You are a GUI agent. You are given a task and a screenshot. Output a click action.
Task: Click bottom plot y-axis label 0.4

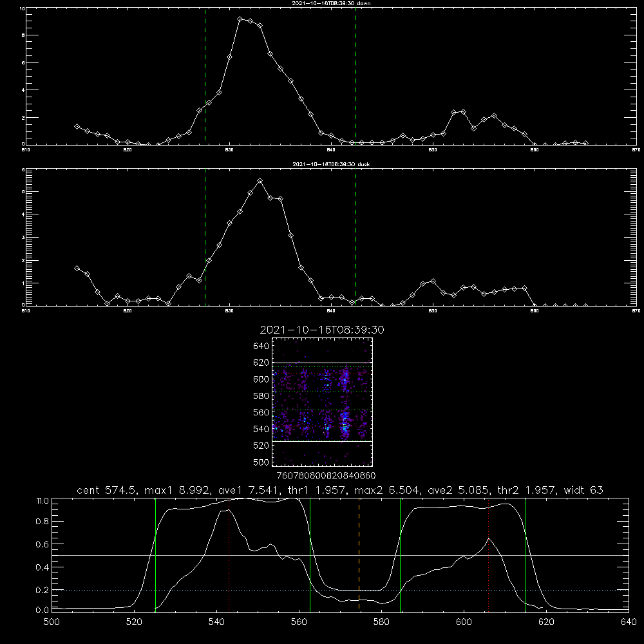coord(43,567)
